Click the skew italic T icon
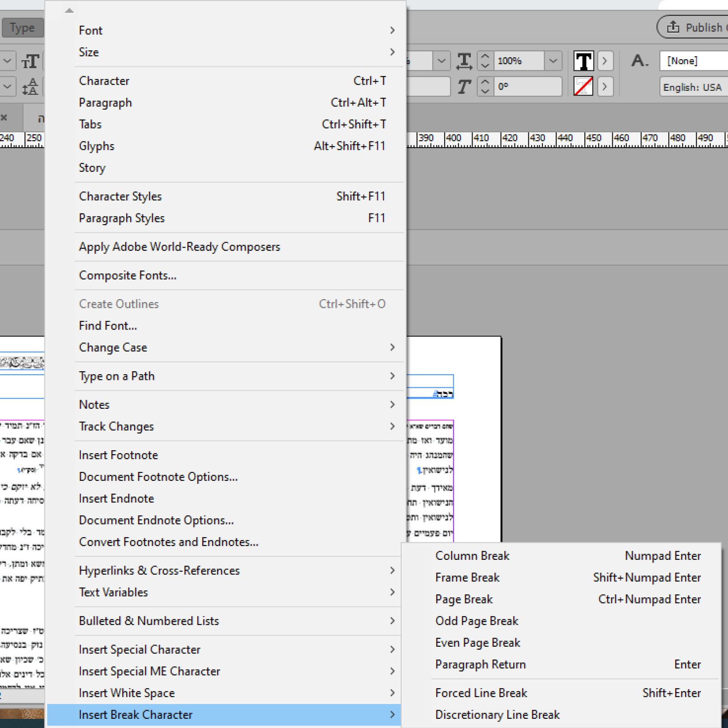Image resolution: width=728 pixels, height=728 pixels. [x=464, y=86]
